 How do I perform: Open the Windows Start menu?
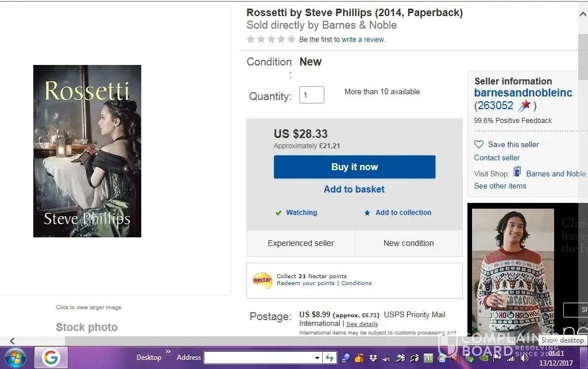coord(15,358)
